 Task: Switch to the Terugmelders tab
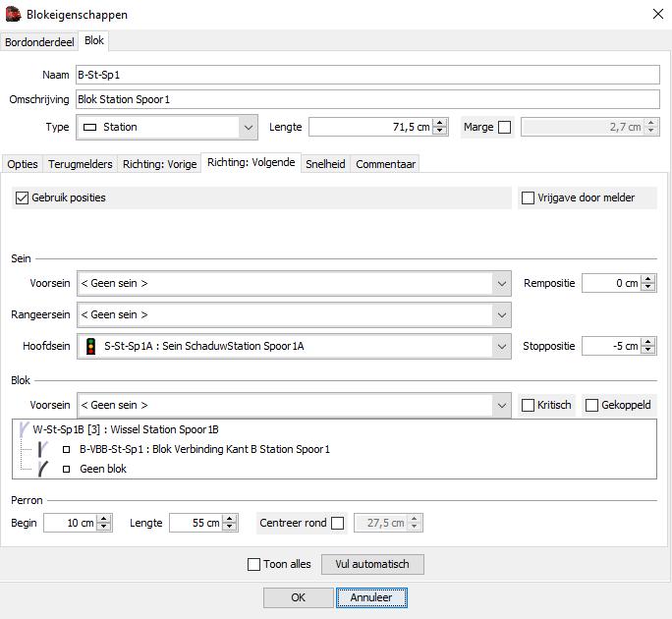(81, 164)
